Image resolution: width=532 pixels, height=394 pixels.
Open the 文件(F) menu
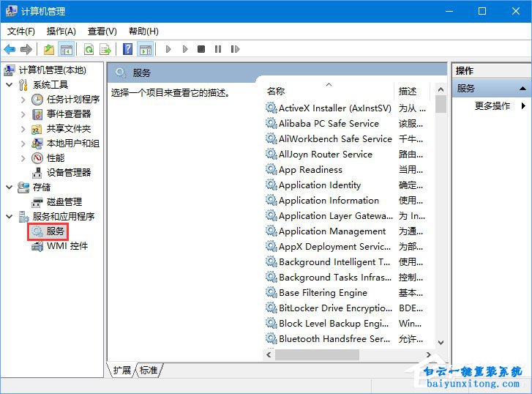coord(21,31)
